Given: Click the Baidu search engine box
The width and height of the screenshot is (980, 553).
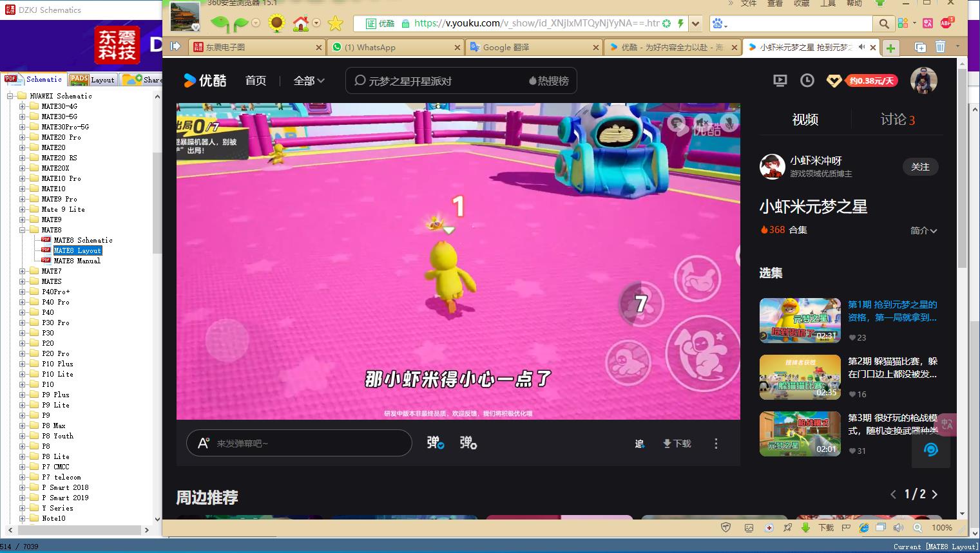Looking at the screenshot, I should point(793,24).
